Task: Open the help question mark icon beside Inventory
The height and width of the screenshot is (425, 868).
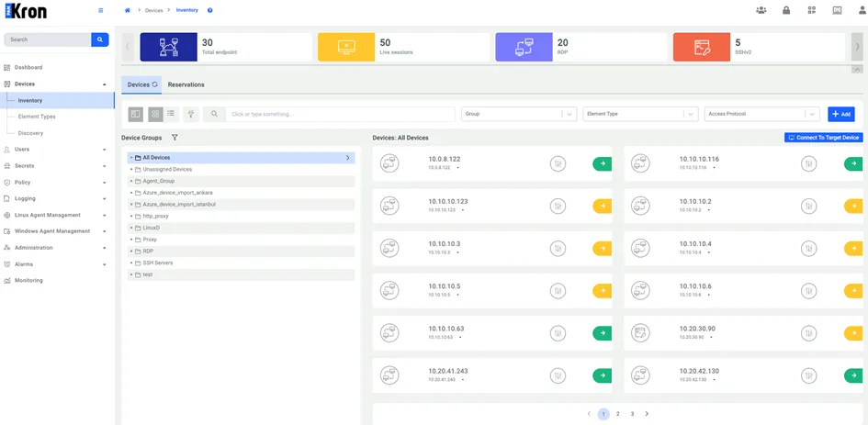Action: [x=209, y=10]
